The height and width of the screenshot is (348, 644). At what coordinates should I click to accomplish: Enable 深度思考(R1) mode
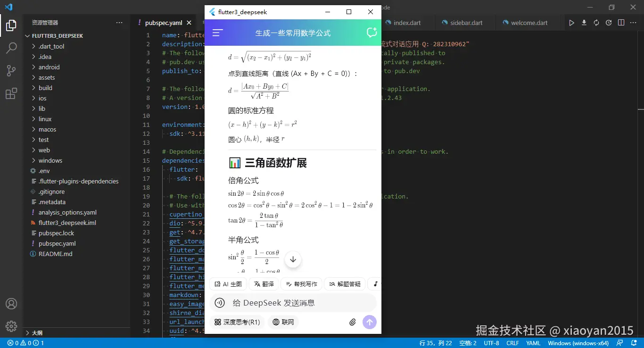click(237, 322)
